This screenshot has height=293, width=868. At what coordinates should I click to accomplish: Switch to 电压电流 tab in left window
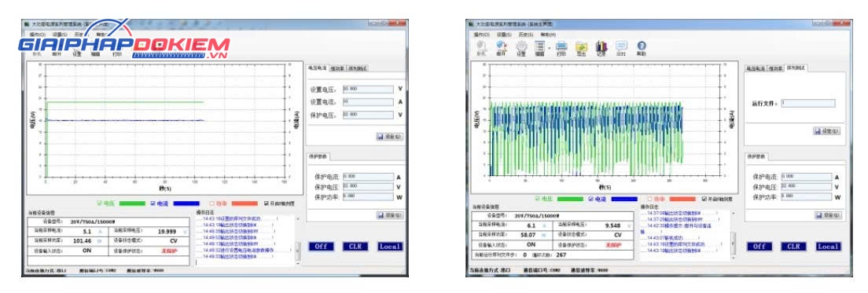click(x=317, y=68)
